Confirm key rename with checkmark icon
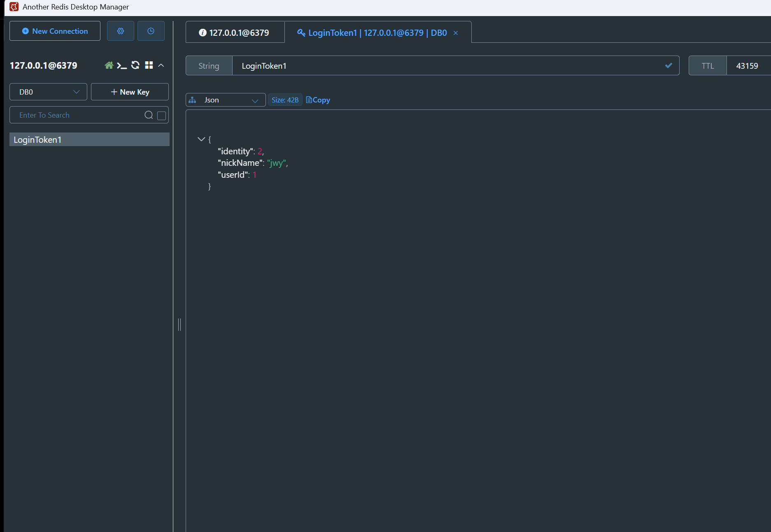 [669, 65]
